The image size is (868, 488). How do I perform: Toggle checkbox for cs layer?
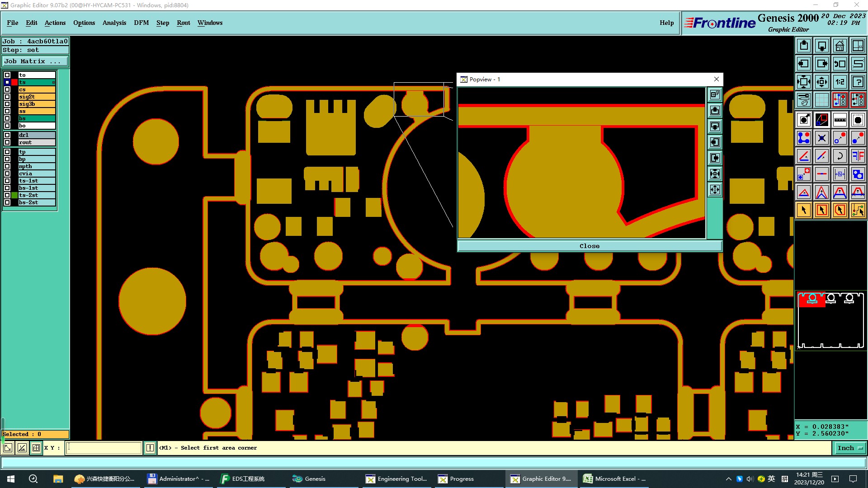click(x=7, y=89)
